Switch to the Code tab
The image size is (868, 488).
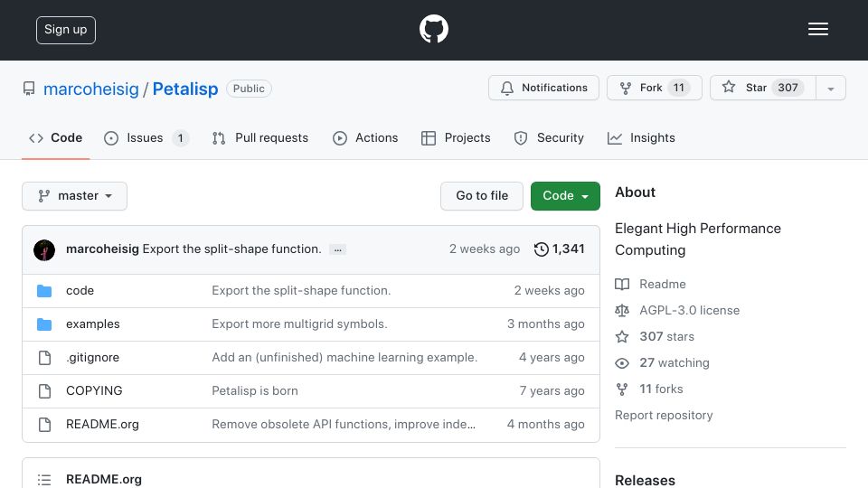[55, 137]
